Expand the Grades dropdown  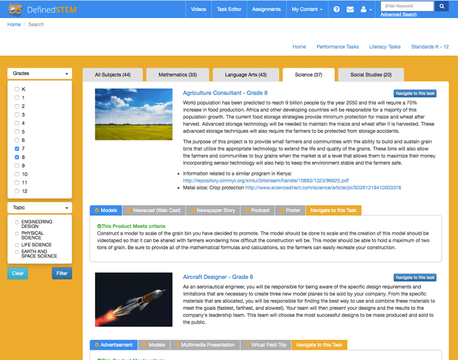[40, 73]
